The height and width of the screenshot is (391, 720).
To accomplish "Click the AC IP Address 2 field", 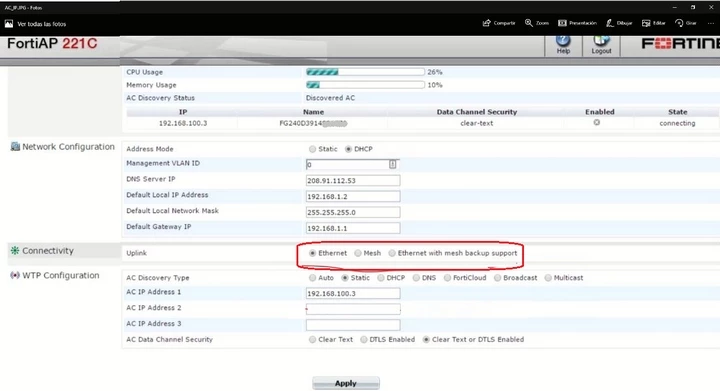I will tap(353, 309).
